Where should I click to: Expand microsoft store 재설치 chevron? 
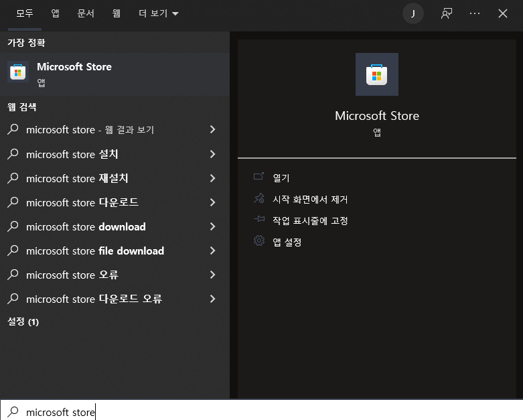point(212,178)
